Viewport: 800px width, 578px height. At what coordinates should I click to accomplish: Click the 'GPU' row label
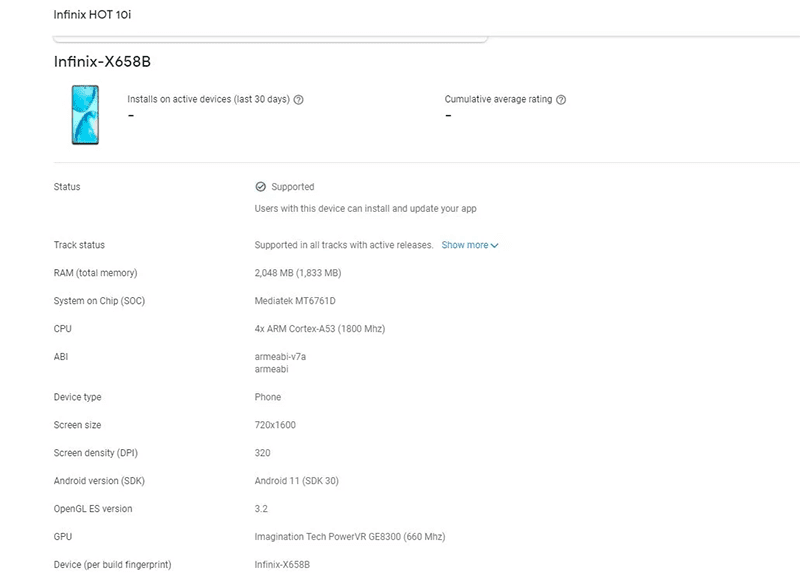coord(62,536)
